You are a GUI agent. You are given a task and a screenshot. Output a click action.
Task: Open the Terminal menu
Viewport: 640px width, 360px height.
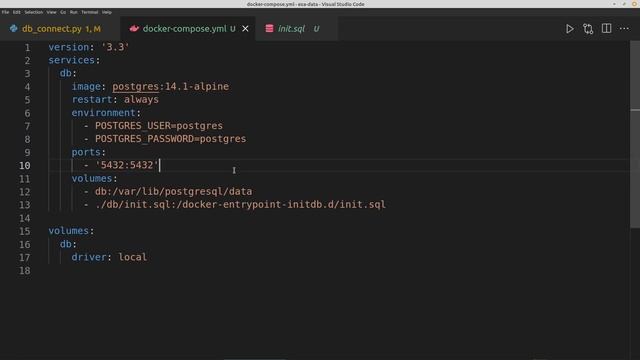point(89,12)
